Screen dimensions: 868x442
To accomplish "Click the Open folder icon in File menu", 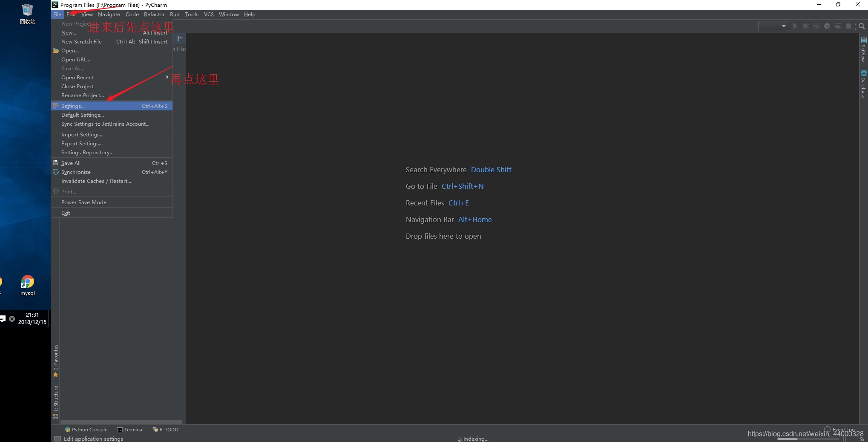I will 56,50.
